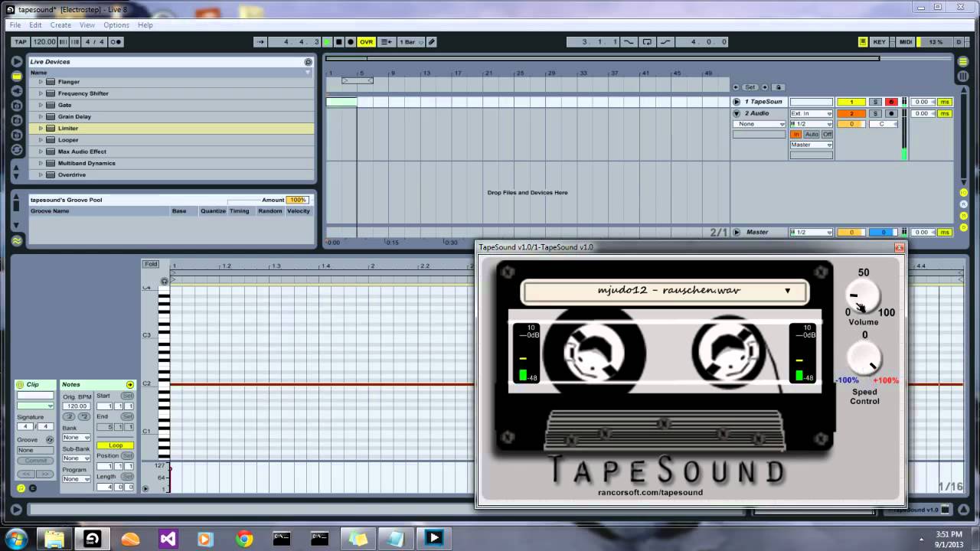The height and width of the screenshot is (551, 980).
Task: Open the Create menu
Action: [60, 25]
